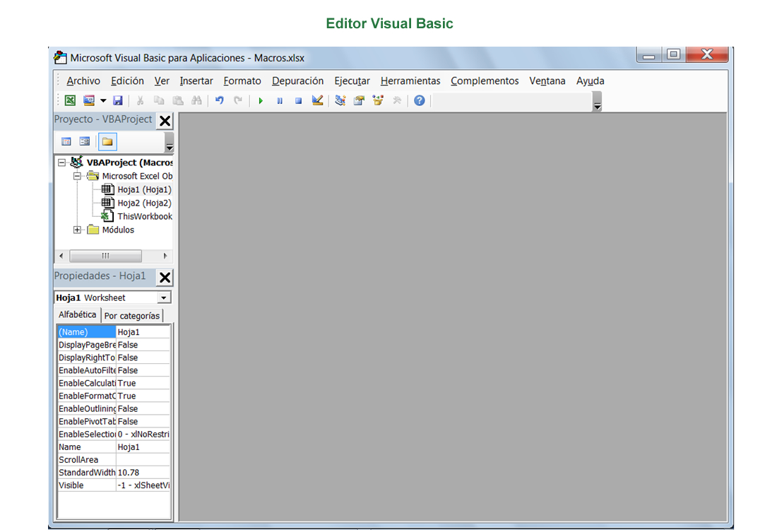This screenshot has height=532, width=777.
Task: Select VBAProject (Macros) in the tree
Action: (130, 162)
